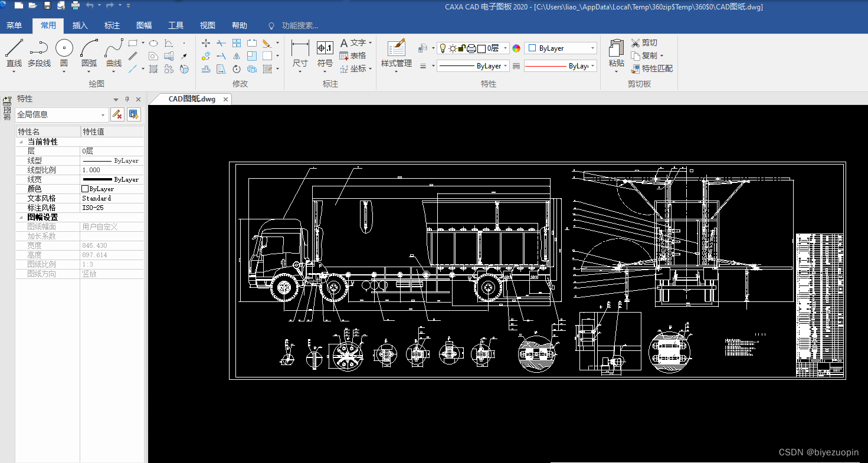Open the 全局信息 dropdown in properties panel
868x463 pixels.
[104, 115]
